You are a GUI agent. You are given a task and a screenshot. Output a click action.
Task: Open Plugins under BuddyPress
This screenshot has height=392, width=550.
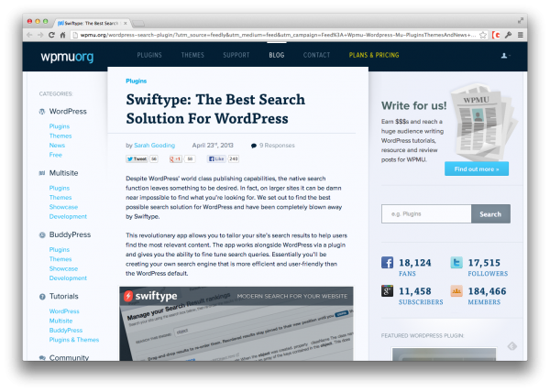(60, 250)
